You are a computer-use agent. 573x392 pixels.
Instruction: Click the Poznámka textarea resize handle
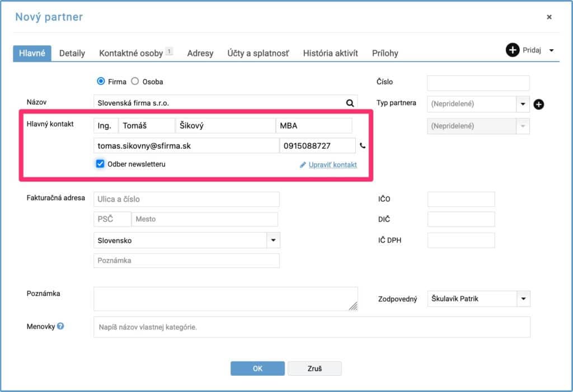(x=353, y=306)
